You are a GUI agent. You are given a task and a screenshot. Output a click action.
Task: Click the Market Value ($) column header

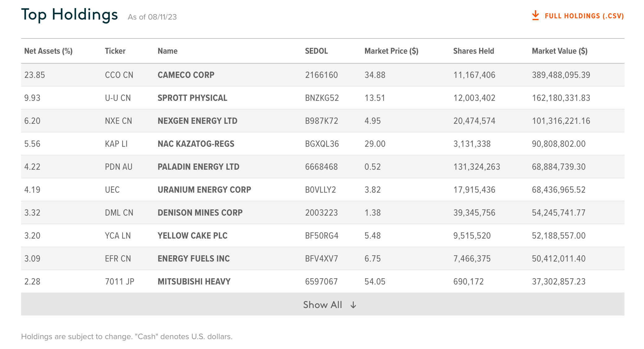560,51
